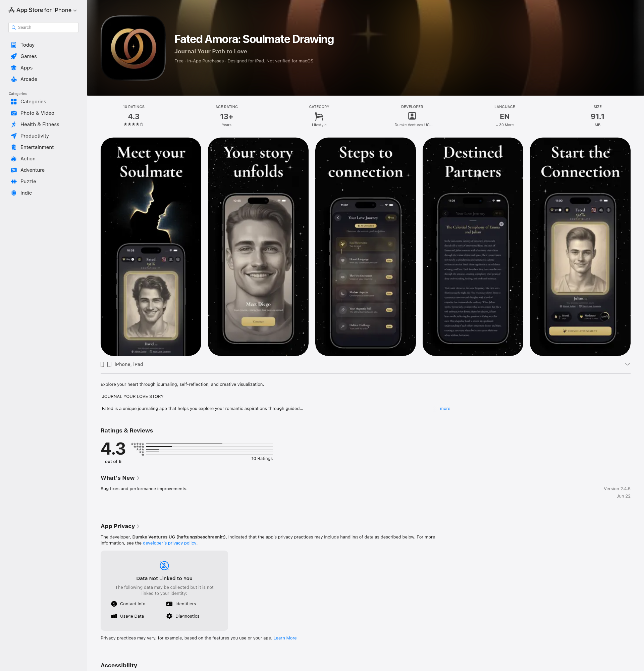Image resolution: width=644 pixels, height=671 pixels.
Task: Click the five-star rating bar
Action: [209, 444]
